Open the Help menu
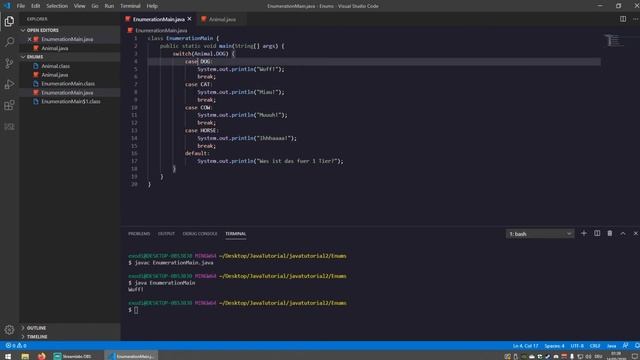640x360 pixels. pyautogui.click(x=152, y=6)
